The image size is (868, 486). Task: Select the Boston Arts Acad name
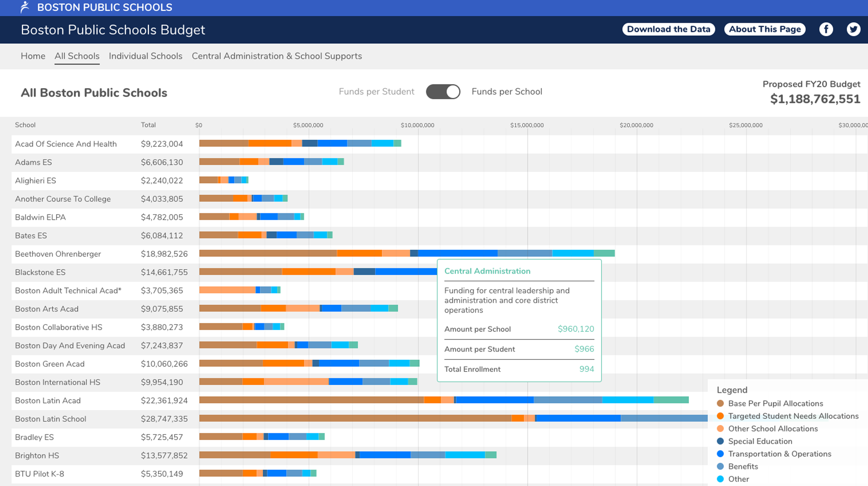47,309
